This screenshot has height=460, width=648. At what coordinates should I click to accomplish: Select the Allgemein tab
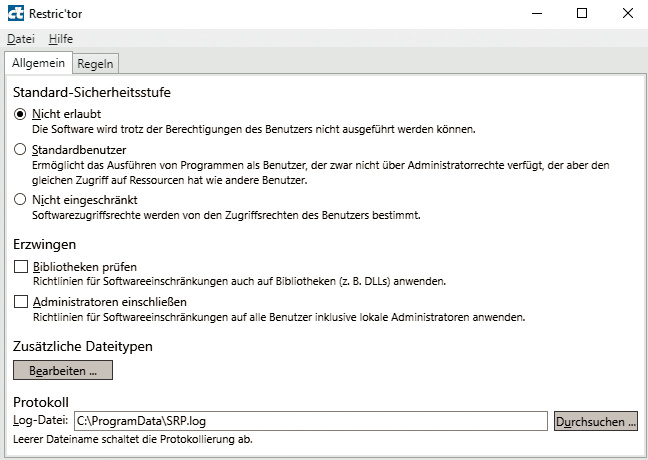click(38, 63)
